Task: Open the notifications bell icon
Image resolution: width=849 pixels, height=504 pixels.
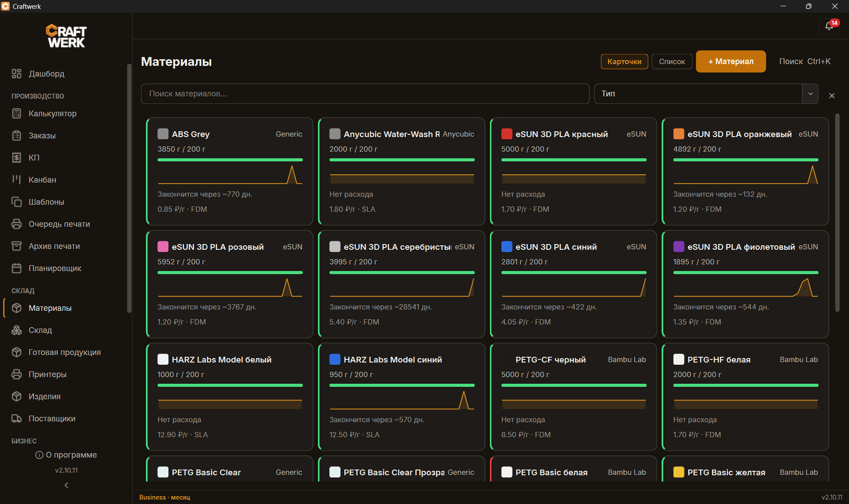Action: click(829, 27)
